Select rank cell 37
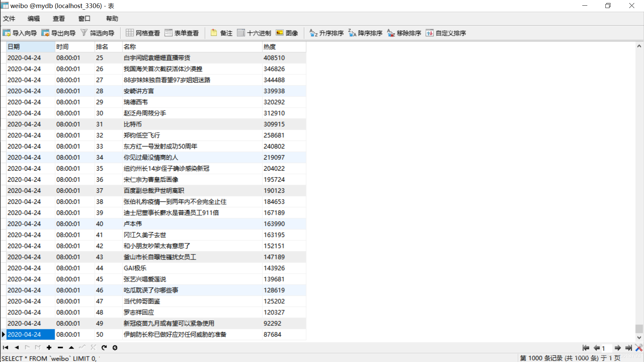Screen dimensions: 644x362 [x=108, y=190]
